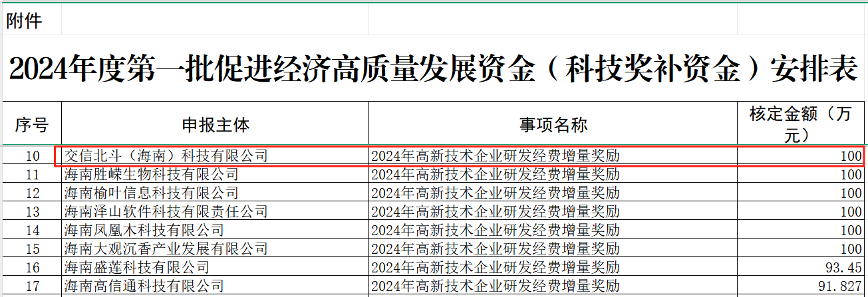Select the 事项名称 cell in row 15

pyautogui.click(x=553, y=249)
